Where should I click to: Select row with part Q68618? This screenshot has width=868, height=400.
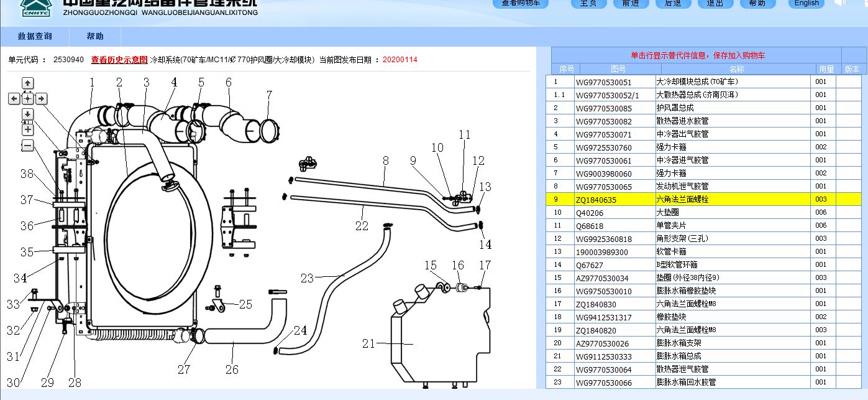(x=703, y=225)
